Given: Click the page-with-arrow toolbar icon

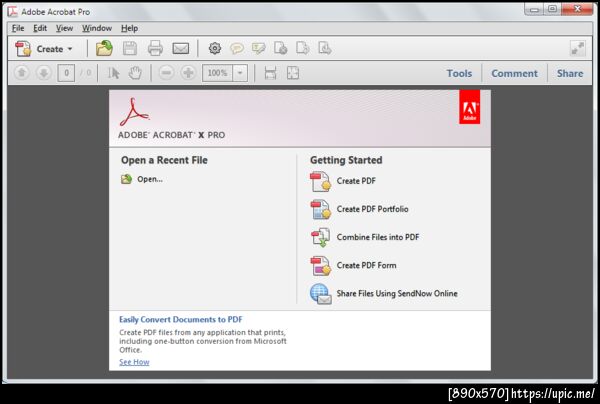Looking at the screenshot, I should [x=303, y=48].
